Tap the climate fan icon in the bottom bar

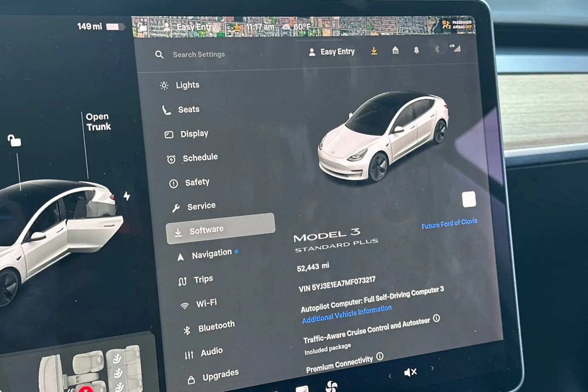click(x=331, y=386)
